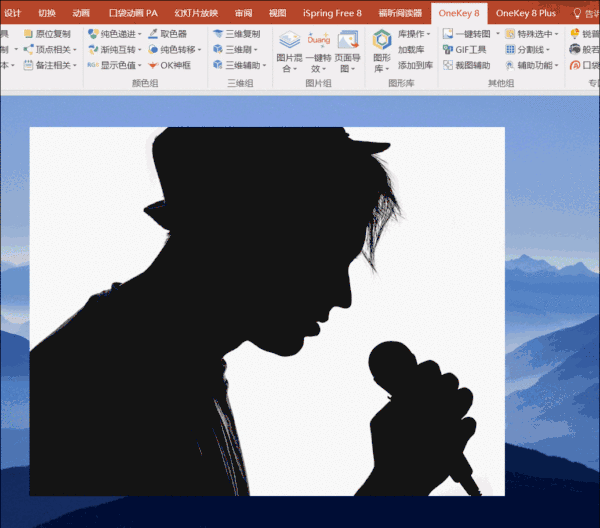Switch to the 设计 ribbon tab
Image resolution: width=600 pixels, height=528 pixels.
12,13
